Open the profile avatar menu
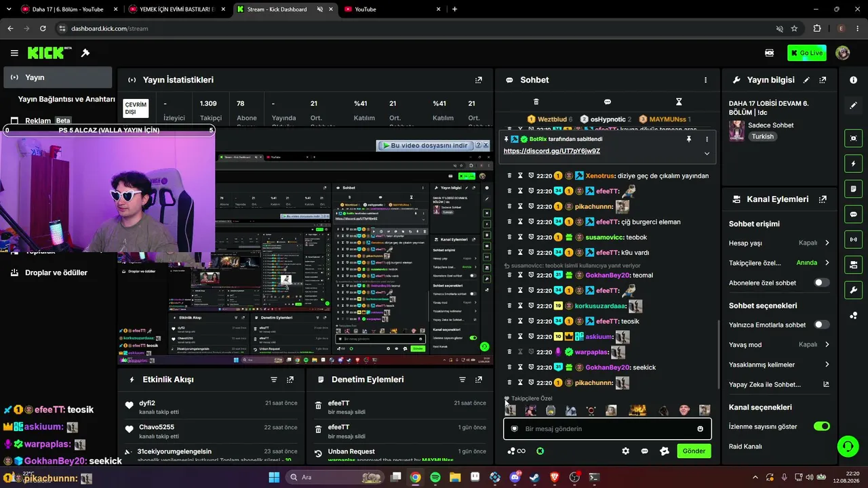 [x=843, y=53]
